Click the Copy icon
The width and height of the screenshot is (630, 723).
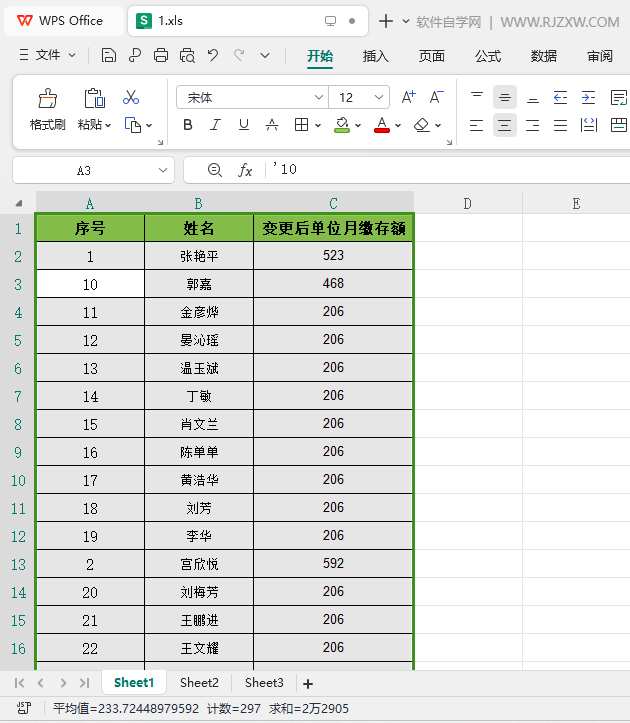point(133,125)
